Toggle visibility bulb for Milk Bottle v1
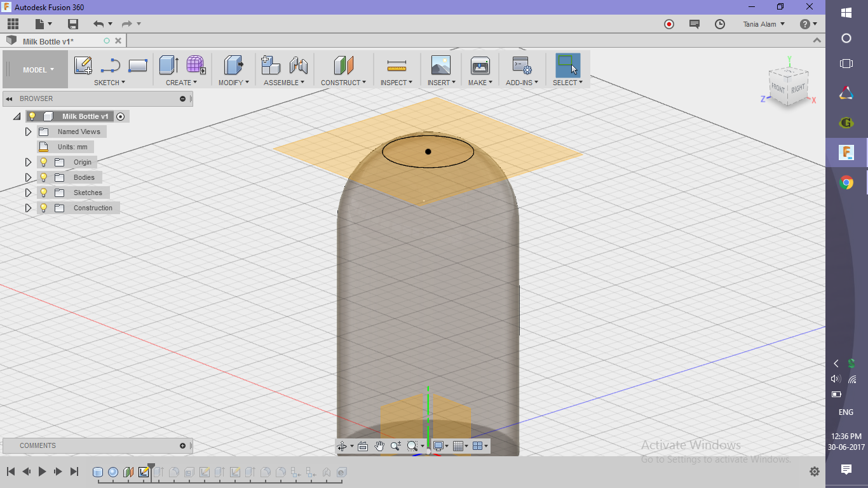This screenshot has height=488, width=868. [32, 116]
